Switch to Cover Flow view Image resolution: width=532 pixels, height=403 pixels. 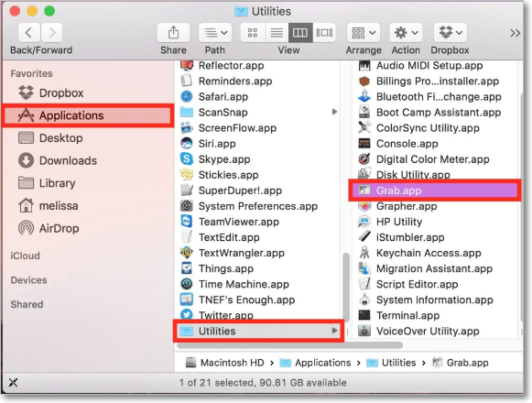324,33
